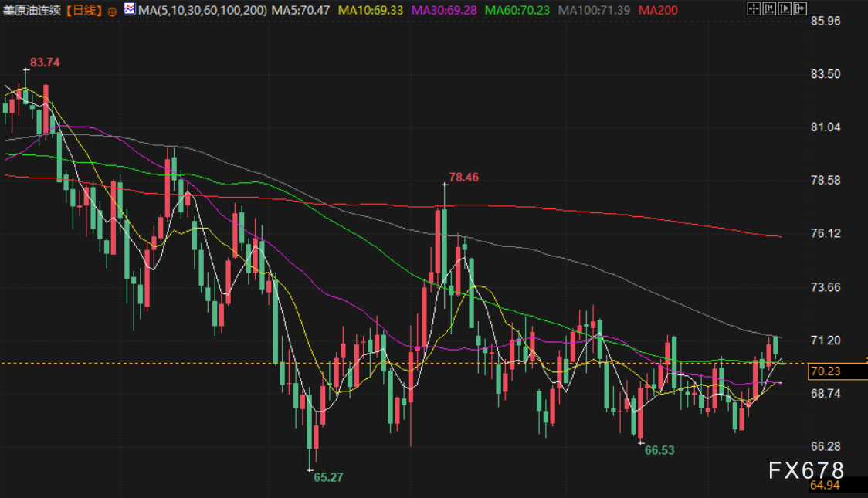
Task: Click the 83.74 high price marker
Action: (x=45, y=63)
